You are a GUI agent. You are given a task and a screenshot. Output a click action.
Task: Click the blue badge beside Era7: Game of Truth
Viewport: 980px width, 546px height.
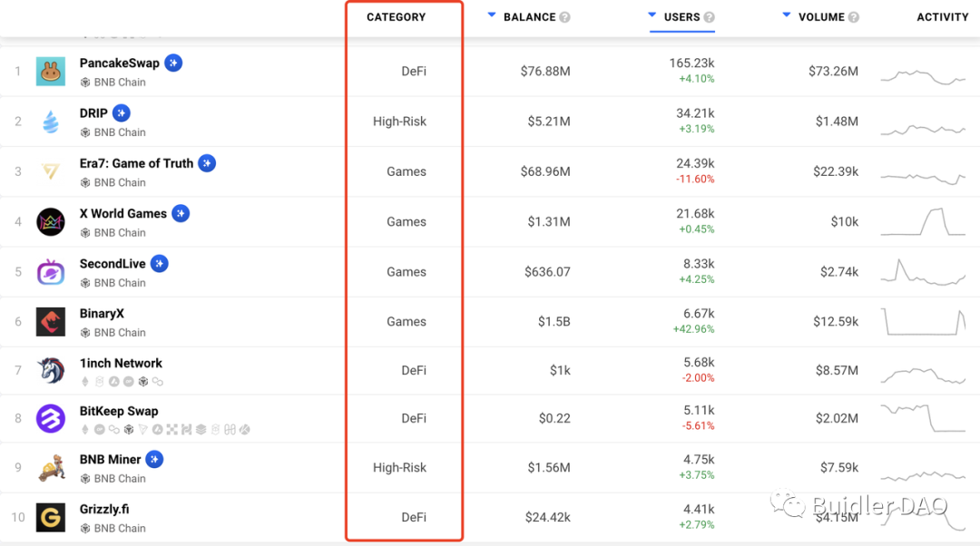[x=207, y=163]
